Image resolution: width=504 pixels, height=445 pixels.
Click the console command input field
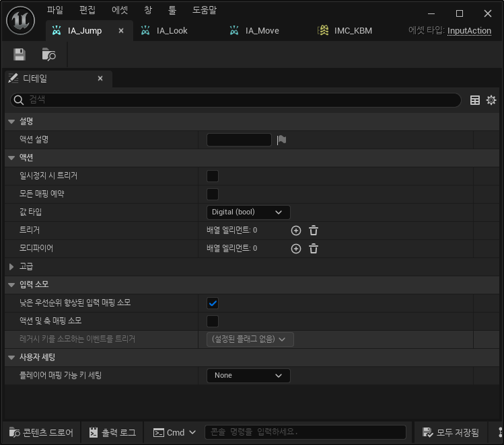tap(305, 432)
